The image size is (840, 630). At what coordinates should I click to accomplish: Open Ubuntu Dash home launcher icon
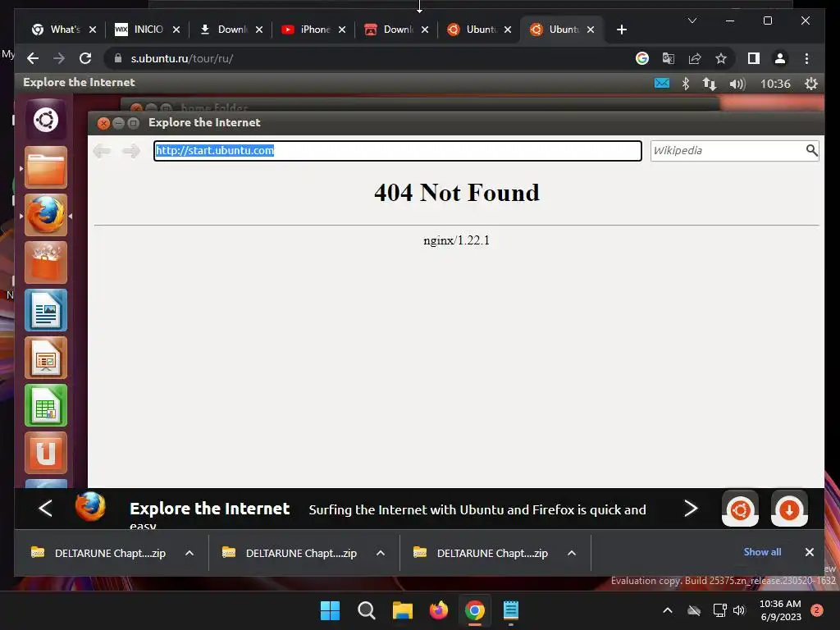46,120
